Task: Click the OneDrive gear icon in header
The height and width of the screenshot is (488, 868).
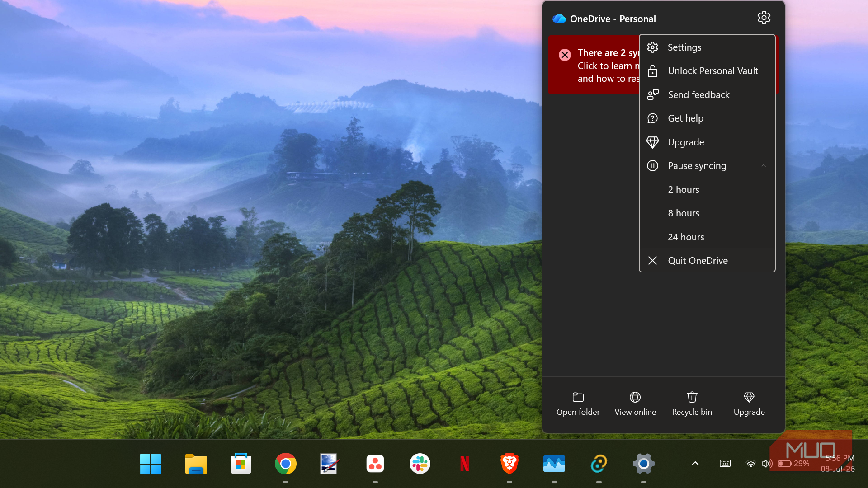Action: tap(764, 18)
